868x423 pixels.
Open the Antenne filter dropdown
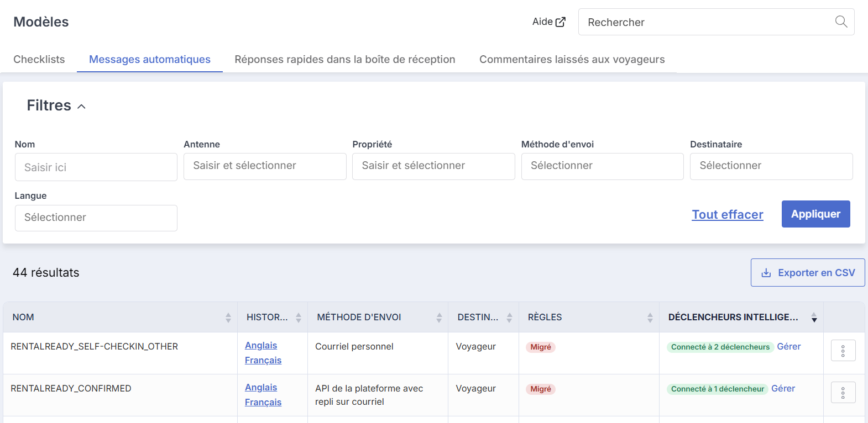point(265,166)
